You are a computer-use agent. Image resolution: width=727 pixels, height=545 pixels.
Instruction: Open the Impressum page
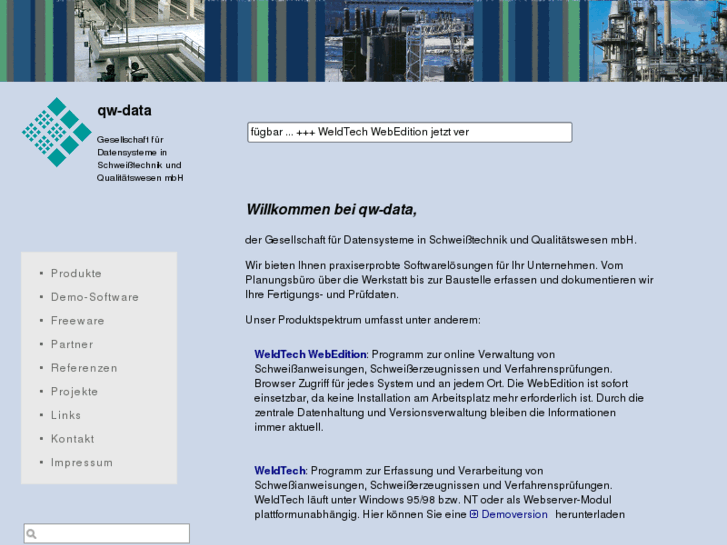[82, 462]
